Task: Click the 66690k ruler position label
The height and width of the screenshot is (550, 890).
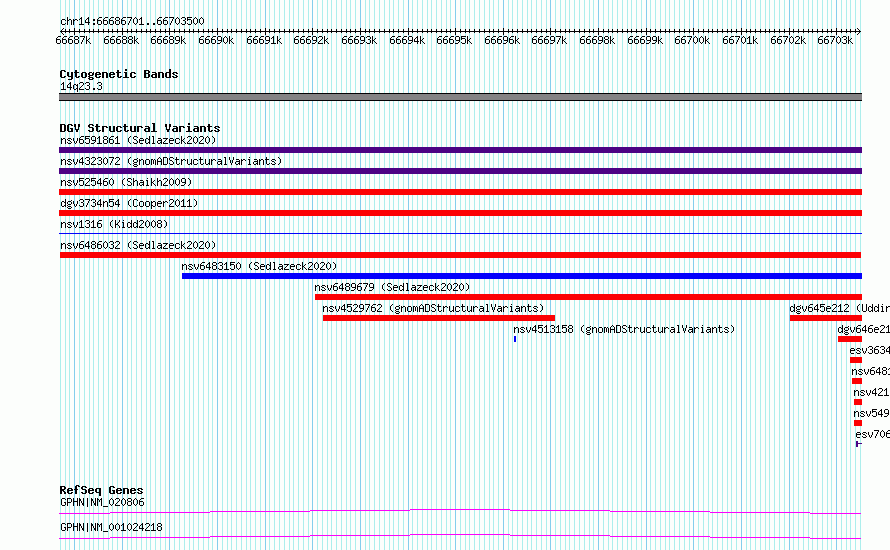Action: click(x=216, y=40)
